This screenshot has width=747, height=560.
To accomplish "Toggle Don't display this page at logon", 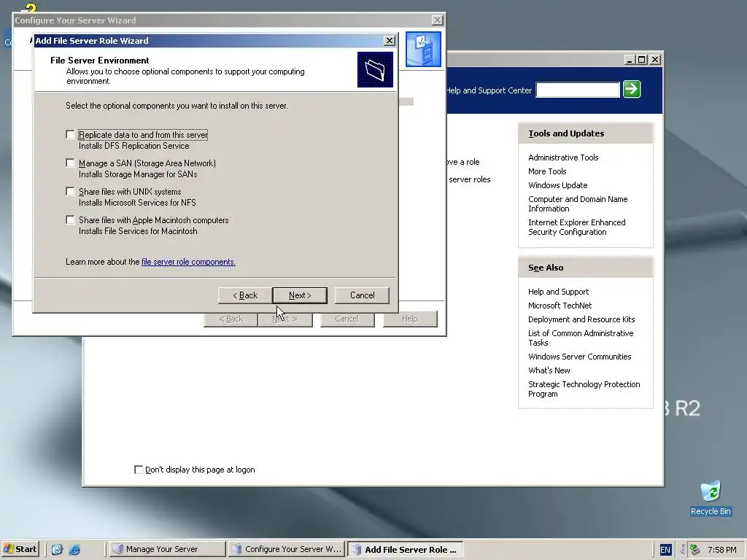I will tap(139, 470).
